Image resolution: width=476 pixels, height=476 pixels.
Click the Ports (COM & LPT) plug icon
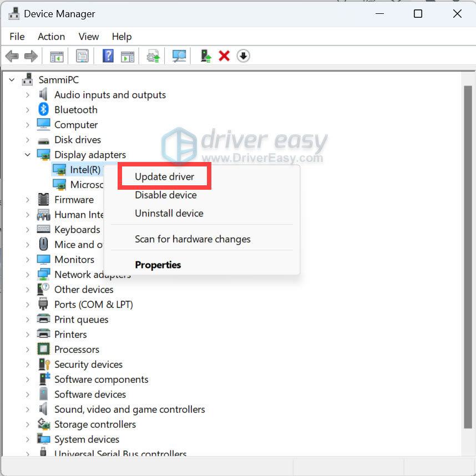(x=43, y=304)
